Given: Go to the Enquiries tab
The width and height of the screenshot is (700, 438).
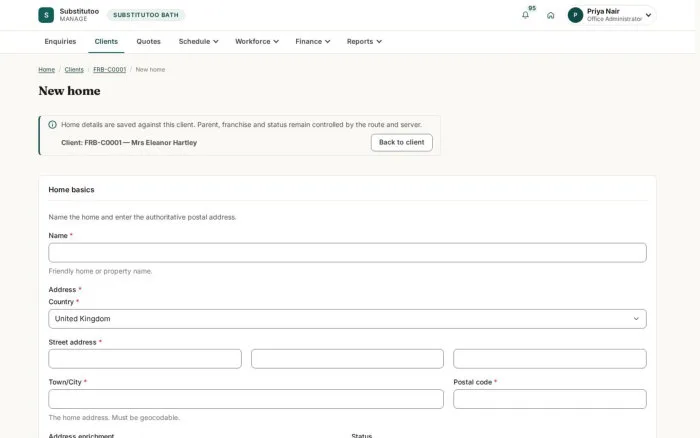Looking at the screenshot, I should tap(60, 42).
